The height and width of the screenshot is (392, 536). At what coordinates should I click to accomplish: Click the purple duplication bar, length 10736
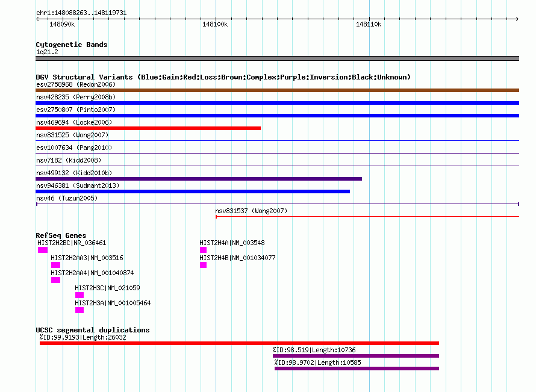[x=356, y=356]
